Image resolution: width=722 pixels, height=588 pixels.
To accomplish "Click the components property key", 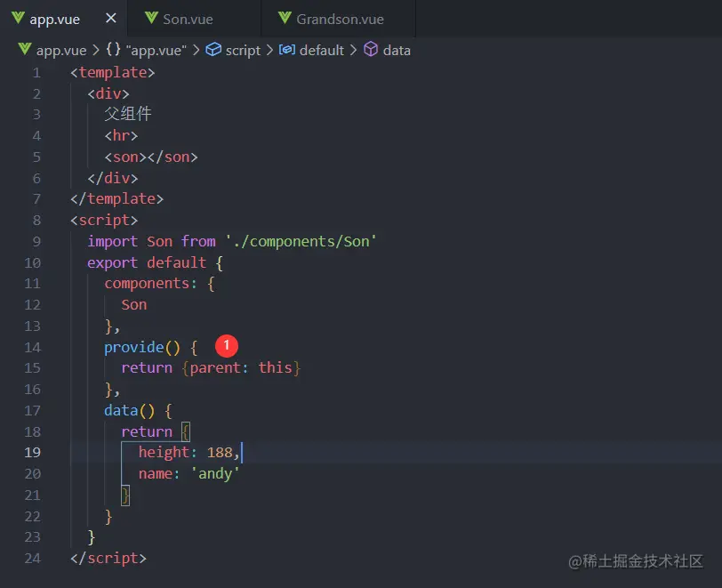I will point(147,284).
